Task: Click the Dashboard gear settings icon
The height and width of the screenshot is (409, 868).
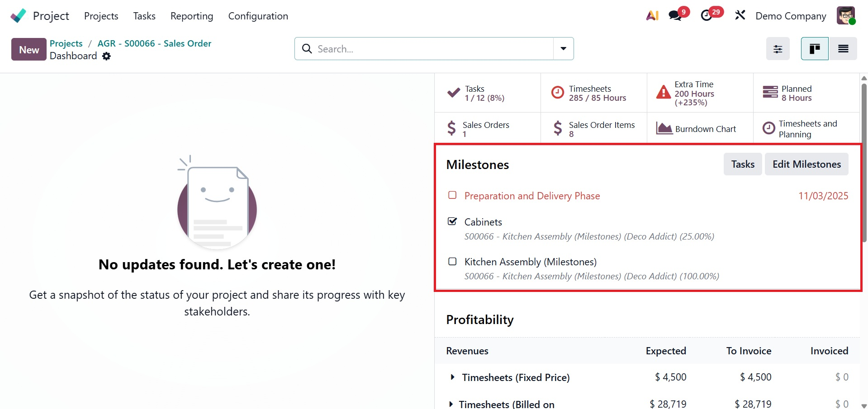Action: tap(106, 56)
